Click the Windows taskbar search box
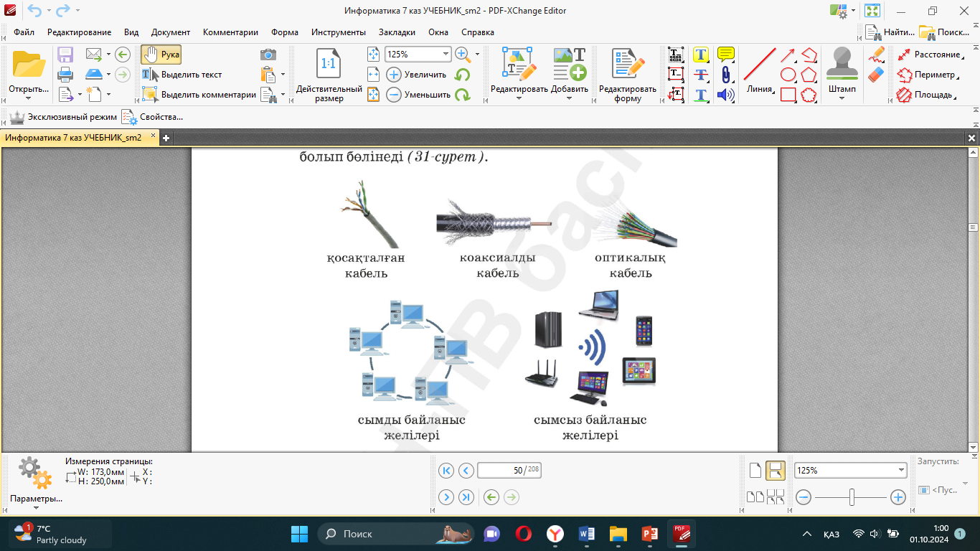This screenshot has height=551, width=980. click(x=395, y=534)
